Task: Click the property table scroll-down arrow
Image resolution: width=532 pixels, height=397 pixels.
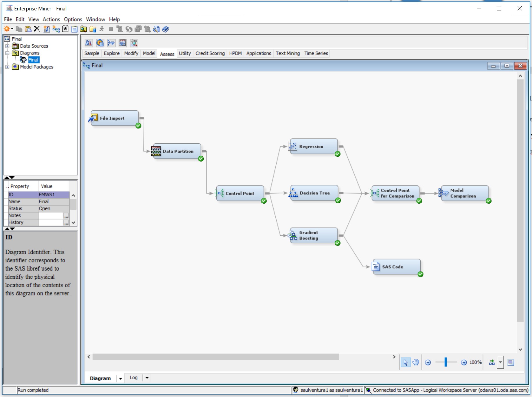Action: point(73,223)
